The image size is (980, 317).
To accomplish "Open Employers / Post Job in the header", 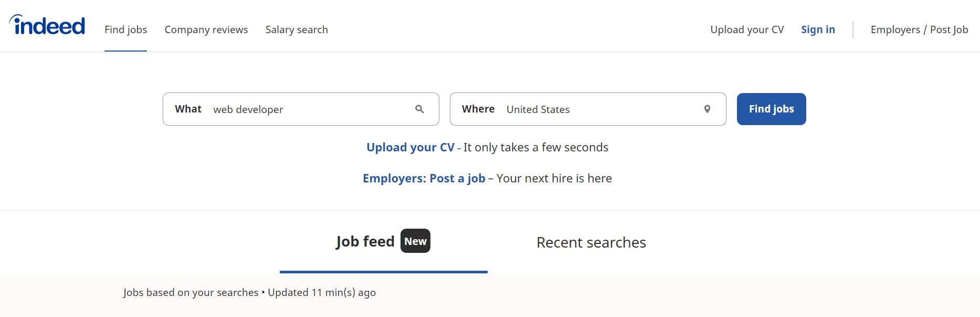I will [919, 30].
